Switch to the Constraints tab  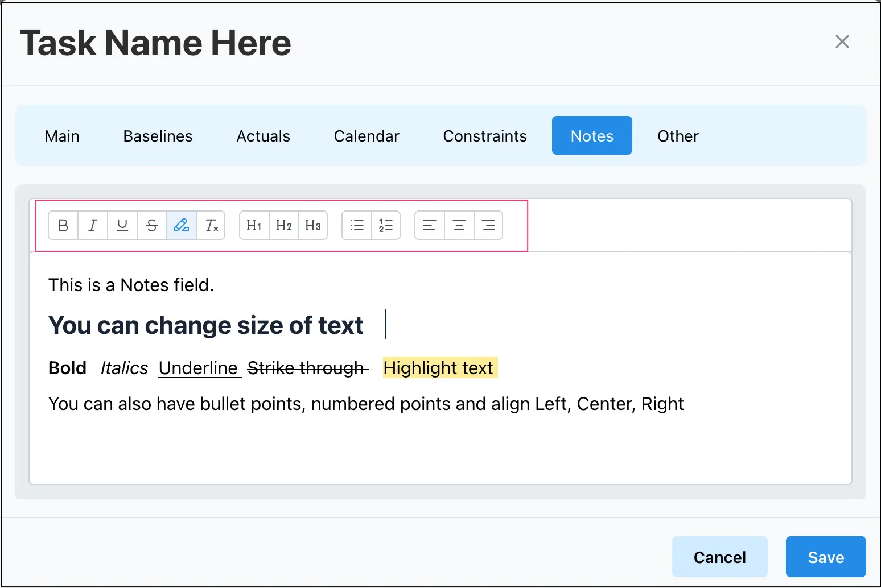pyautogui.click(x=485, y=136)
